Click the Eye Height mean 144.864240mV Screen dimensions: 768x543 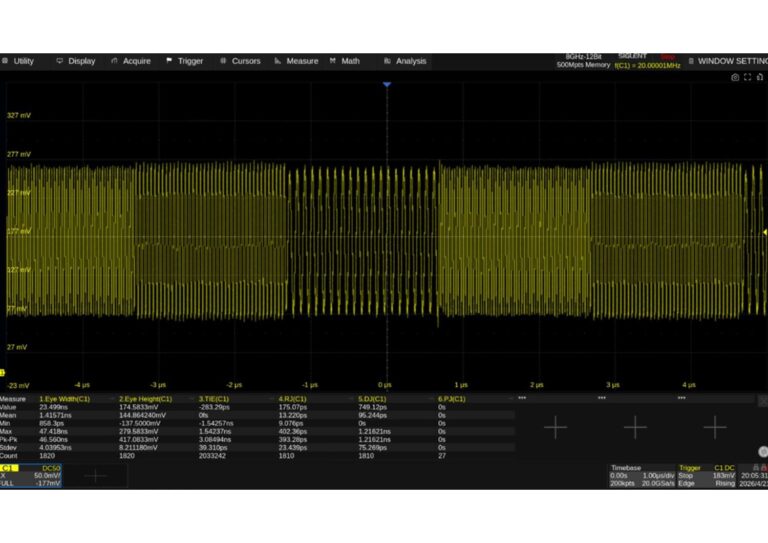tap(144, 415)
